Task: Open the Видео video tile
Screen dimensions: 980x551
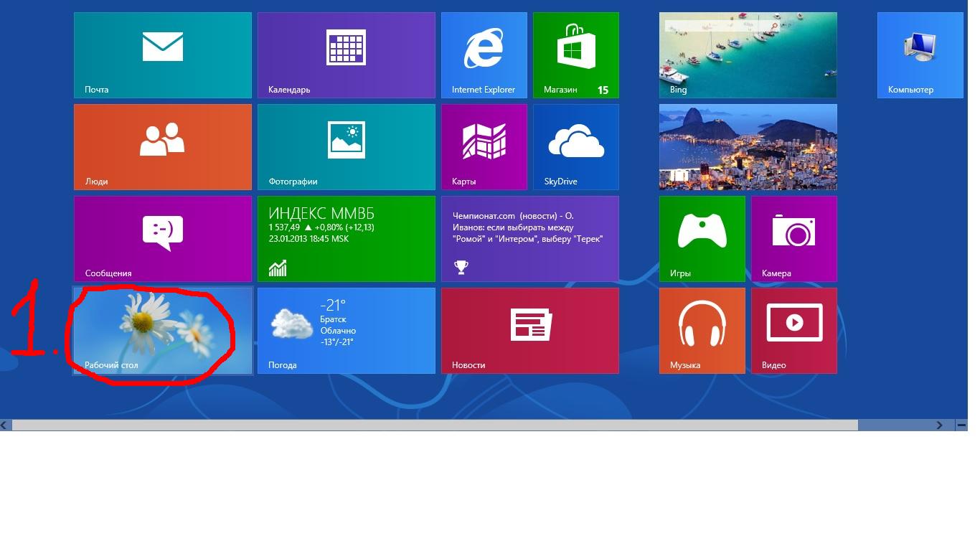Action: click(794, 331)
